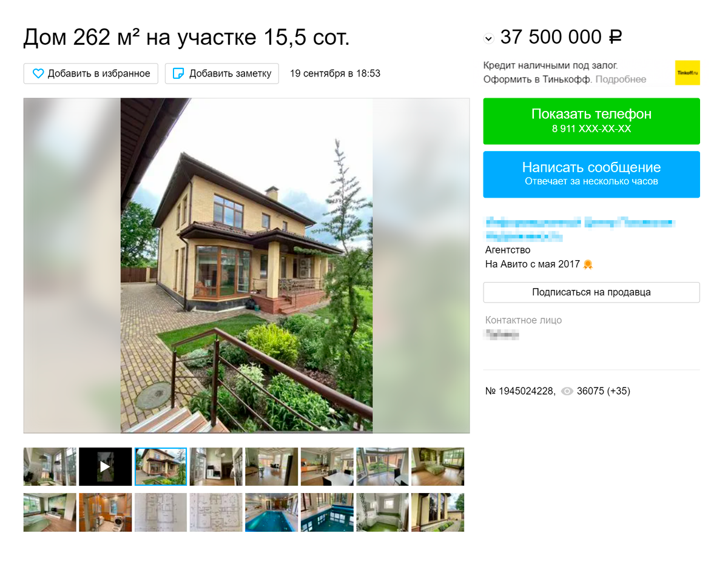728x564 pixels.
Task: Click the seller's orange badge icon
Action: [587, 264]
